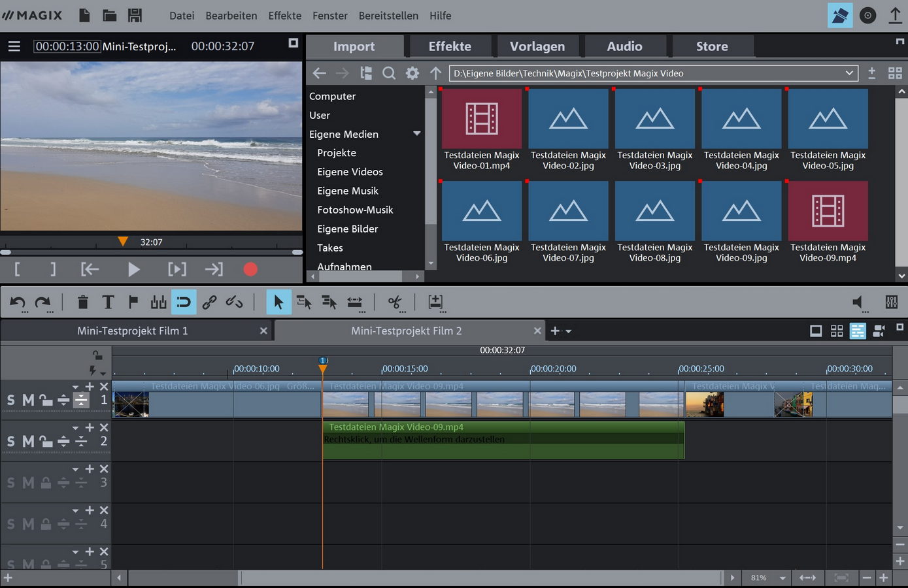Open the new tab plus dropdown arrow

pos(569,331)
